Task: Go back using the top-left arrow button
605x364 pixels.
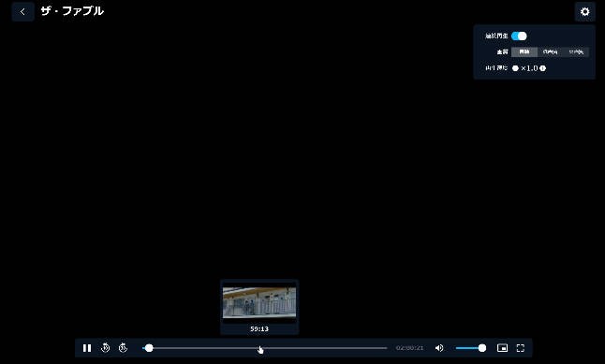Action: 22,11
